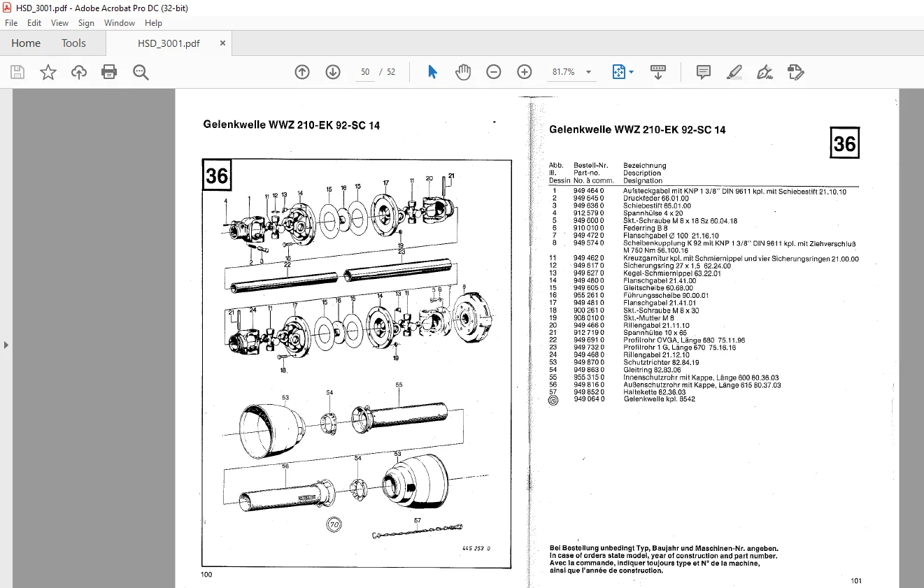Click the exploded parts diagram 36

[357, 364]
